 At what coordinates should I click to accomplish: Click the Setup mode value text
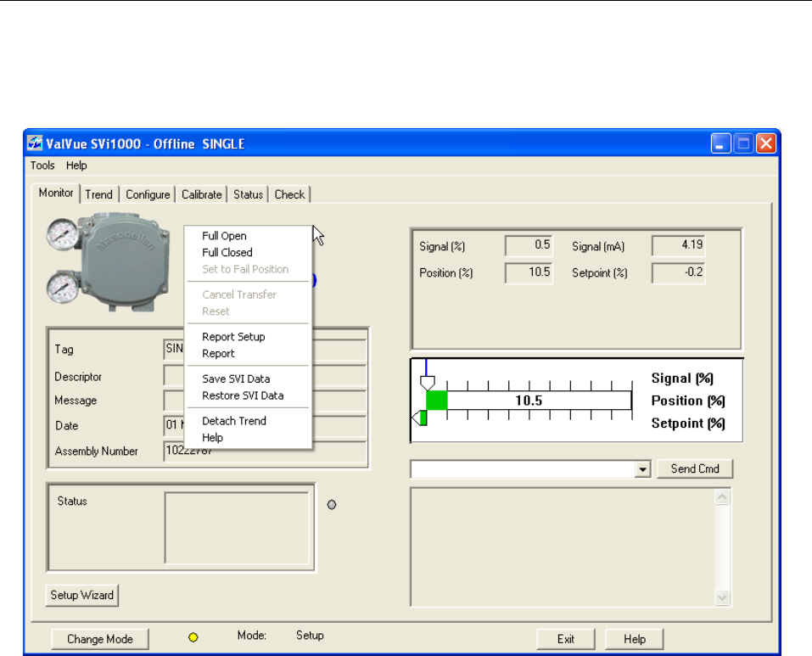click(x=310, y=636)
